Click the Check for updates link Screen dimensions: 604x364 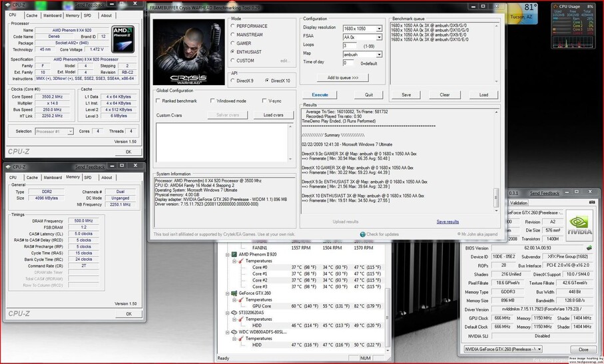pos(382,234)
